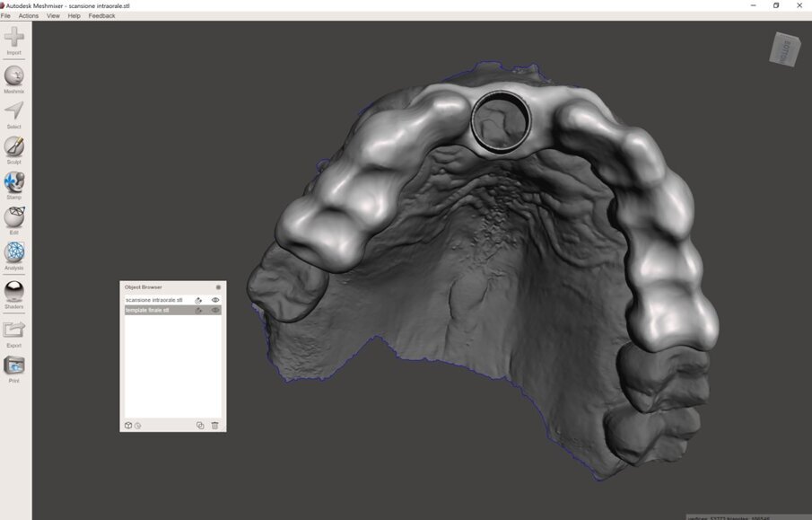812x520 pixels.
Task: Activate the Select tool
Action: click(13, 111)
